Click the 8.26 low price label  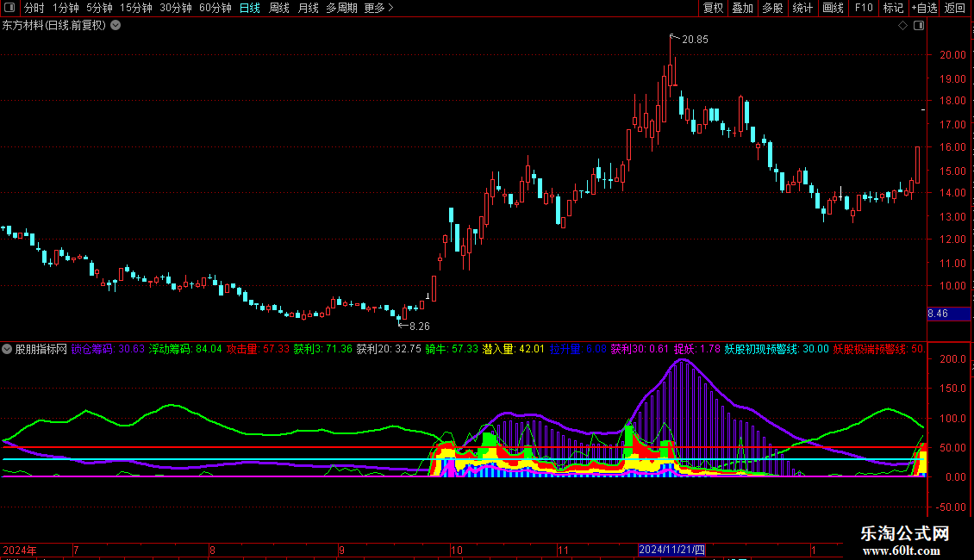point(419,326)
